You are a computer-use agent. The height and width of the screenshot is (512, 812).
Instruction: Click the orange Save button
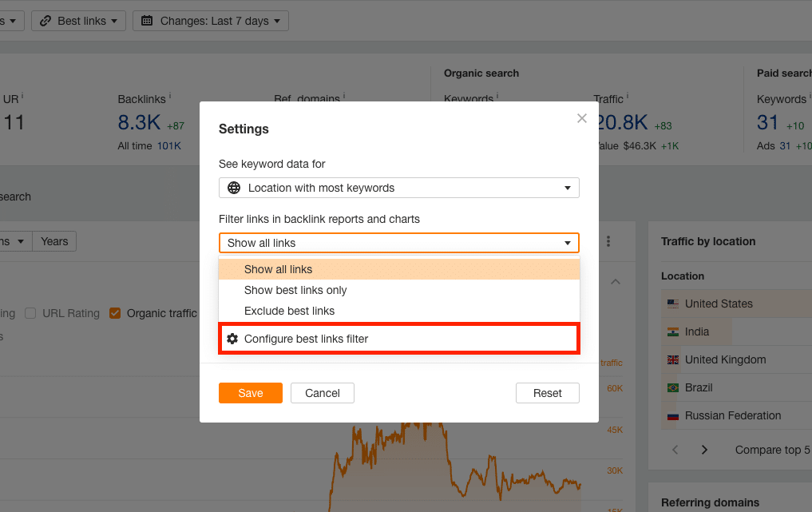(250, 393)
